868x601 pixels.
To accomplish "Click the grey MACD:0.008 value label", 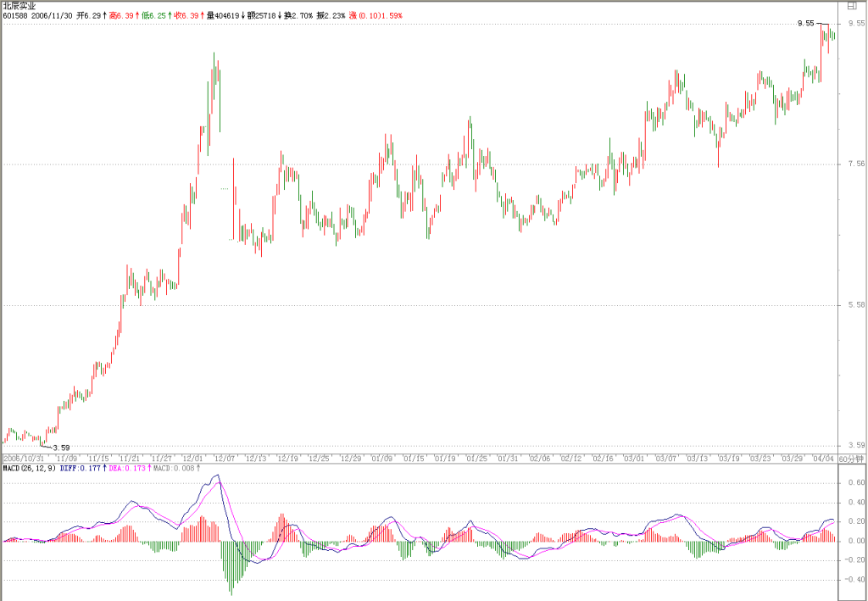I will 174,468.
